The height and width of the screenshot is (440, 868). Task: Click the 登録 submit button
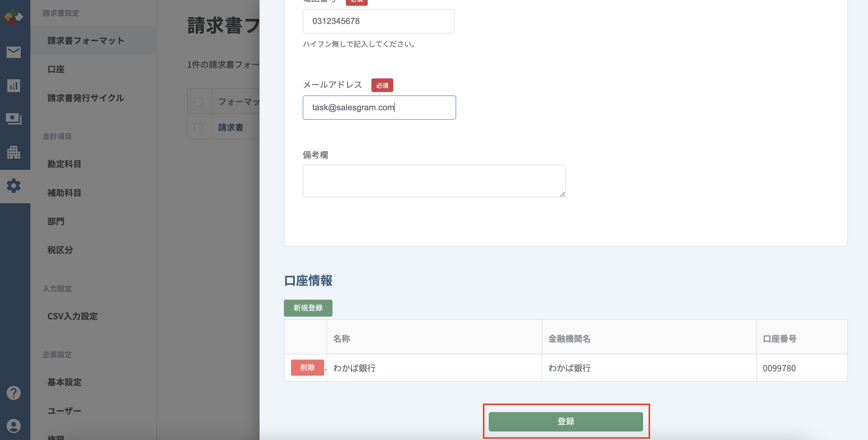(566, 421)
